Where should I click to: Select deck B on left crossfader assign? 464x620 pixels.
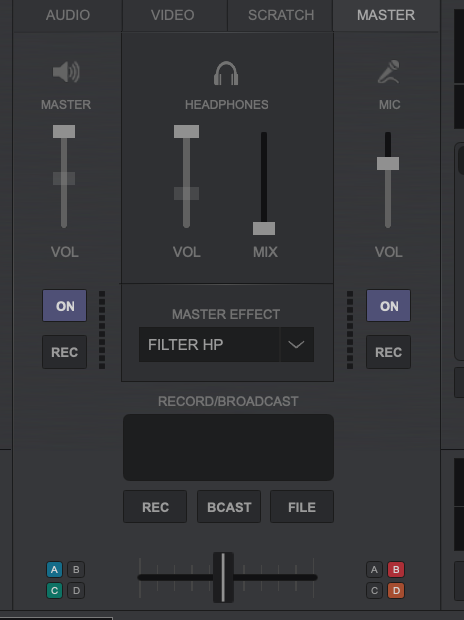(76, 569)
